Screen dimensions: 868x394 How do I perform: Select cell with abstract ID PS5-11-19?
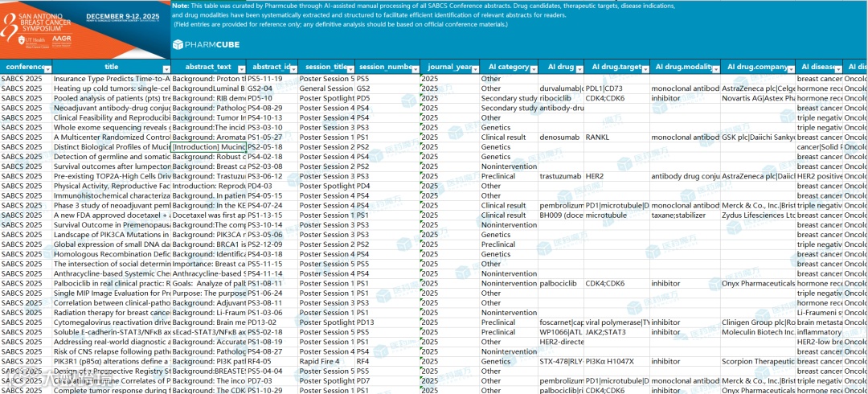[272, 79]
